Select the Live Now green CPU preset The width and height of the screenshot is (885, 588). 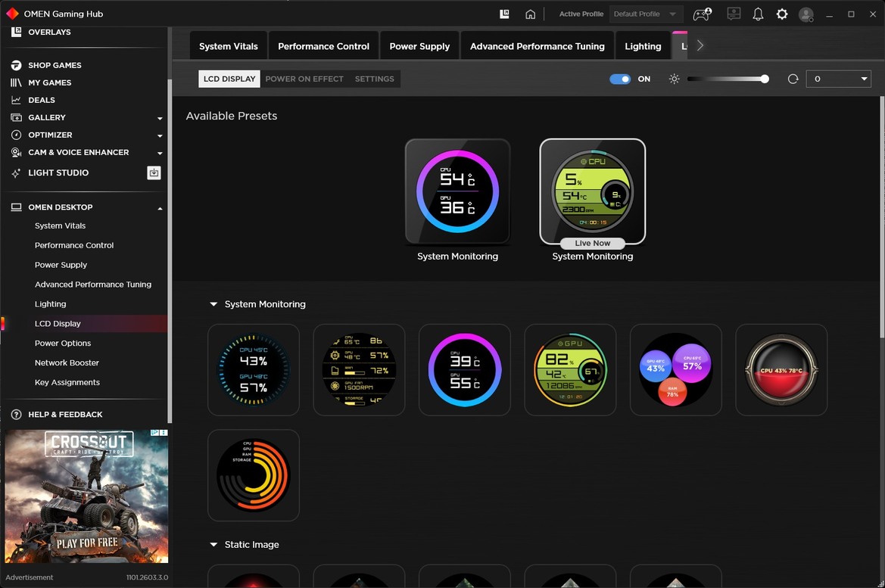click(593, 191)
